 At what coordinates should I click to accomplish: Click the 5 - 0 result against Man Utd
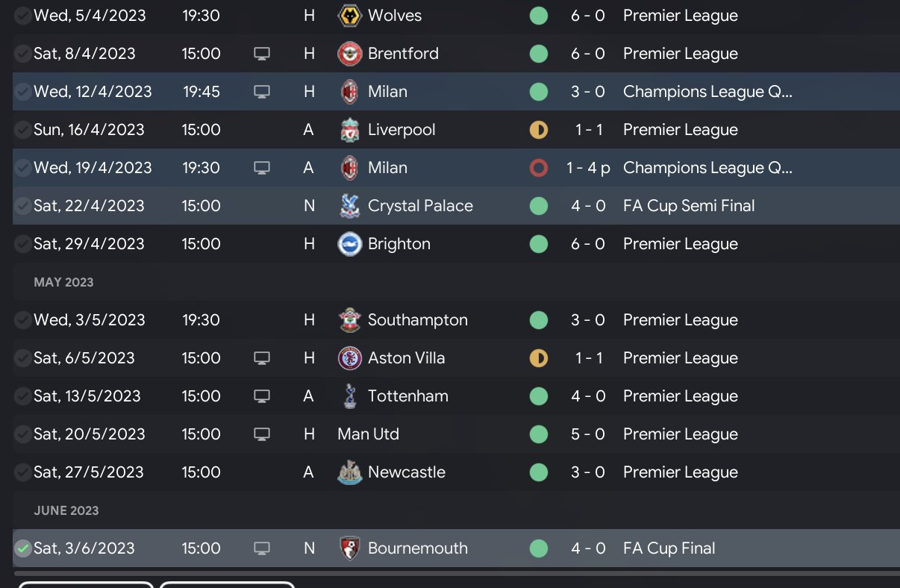tap(588, 434)
